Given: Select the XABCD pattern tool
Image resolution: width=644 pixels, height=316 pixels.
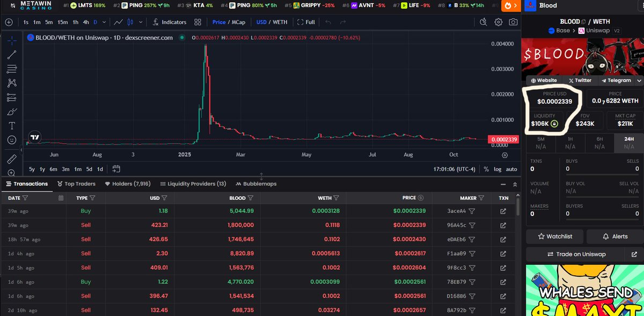Looking at the screenshot, I should (x=11, y=83).
